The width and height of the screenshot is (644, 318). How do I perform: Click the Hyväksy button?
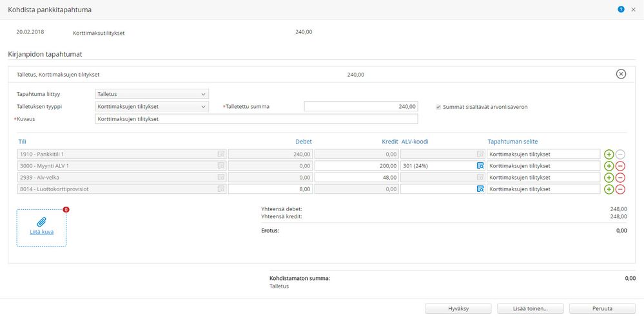(x=458, y=308)
